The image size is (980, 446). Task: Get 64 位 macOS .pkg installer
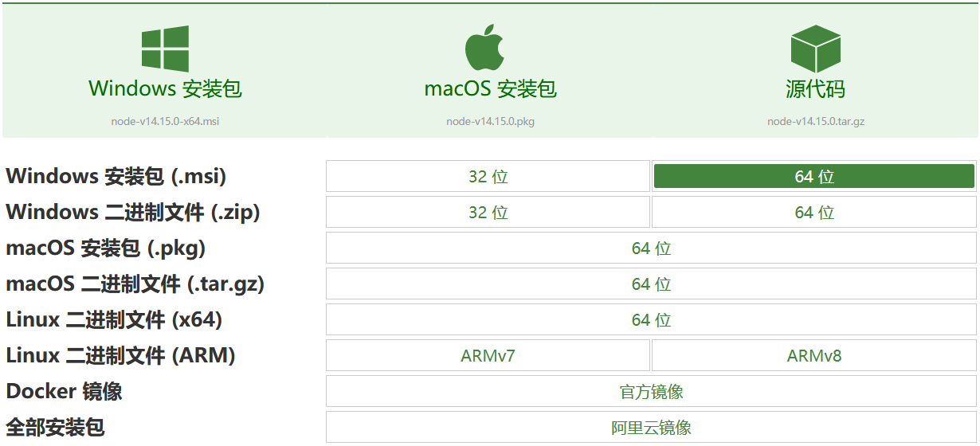click(x=651, y=248)
